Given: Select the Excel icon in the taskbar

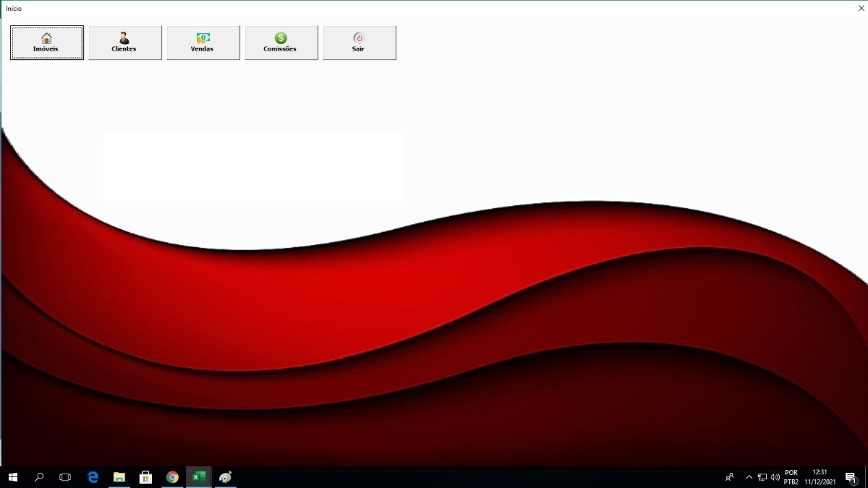Looking at the screenshot, I should tap(198, 477).
